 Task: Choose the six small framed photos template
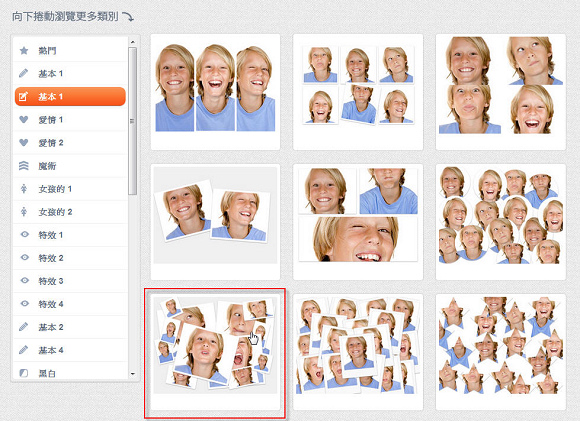pyautogui.click(x=358, y=92)
